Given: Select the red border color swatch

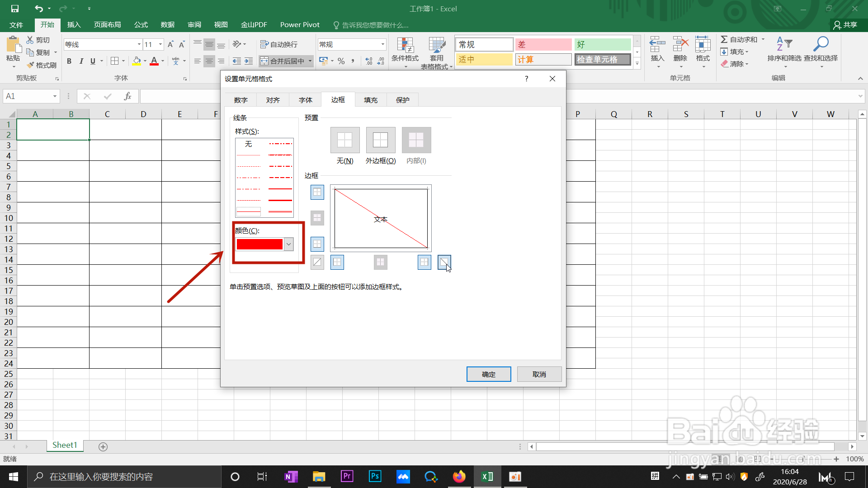Looking at the screenshot, I should 259,244.
